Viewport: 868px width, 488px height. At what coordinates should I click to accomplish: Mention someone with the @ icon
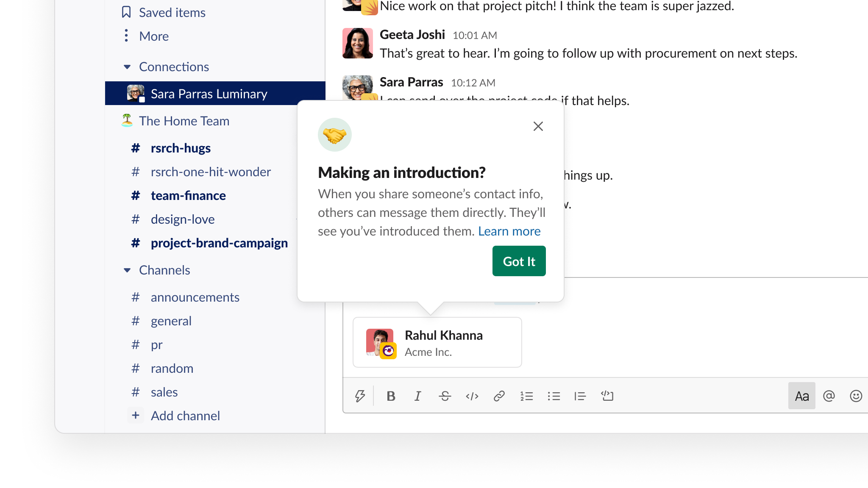tap(829, 396)
